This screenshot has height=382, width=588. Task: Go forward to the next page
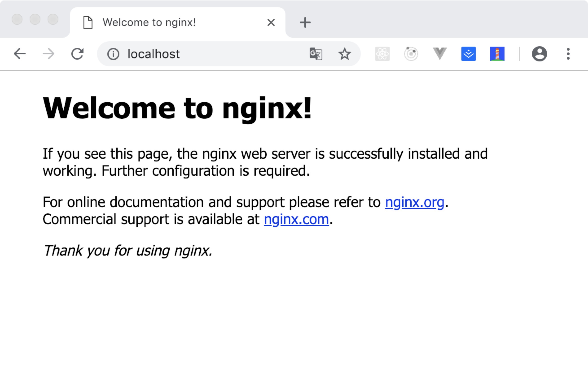(x=48, y=54)
